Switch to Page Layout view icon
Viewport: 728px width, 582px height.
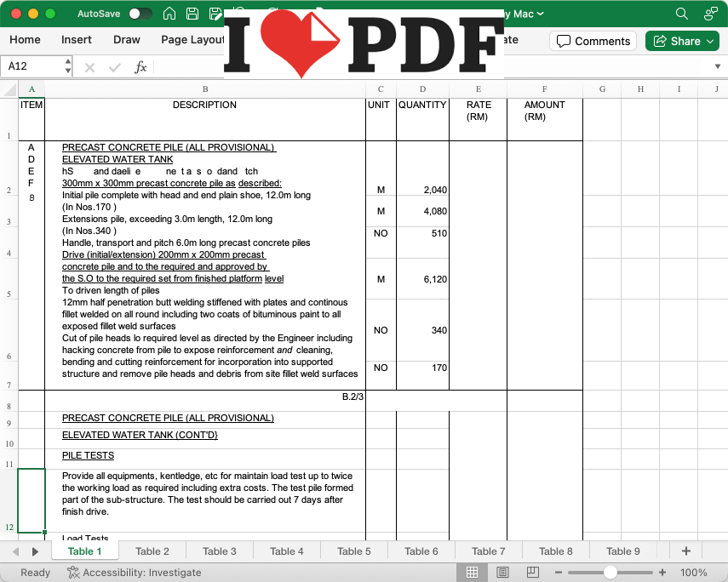[502, 573]
